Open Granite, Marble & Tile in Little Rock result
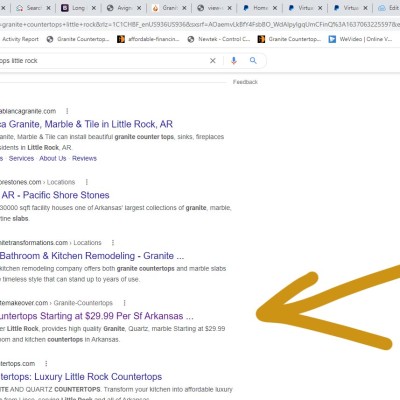 pos(86,124)
